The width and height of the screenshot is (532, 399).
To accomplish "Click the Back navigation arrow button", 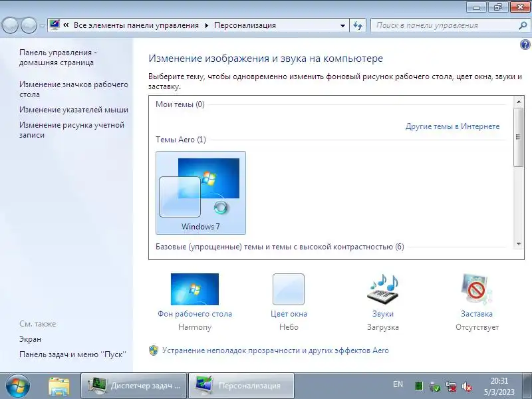I will point(10,25).
